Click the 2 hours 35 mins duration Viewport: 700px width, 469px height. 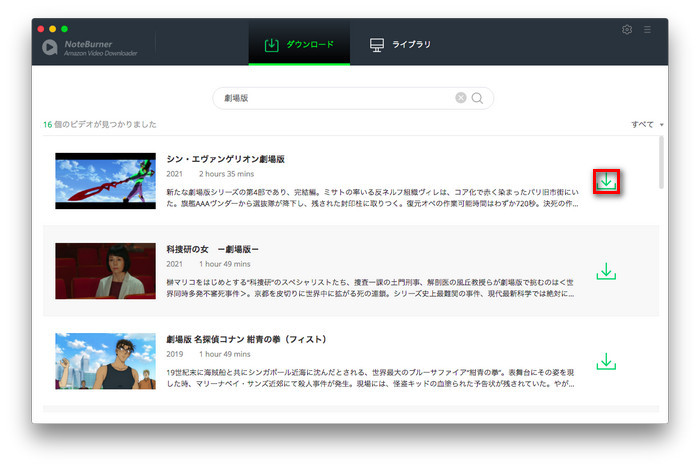click(226, 174)
